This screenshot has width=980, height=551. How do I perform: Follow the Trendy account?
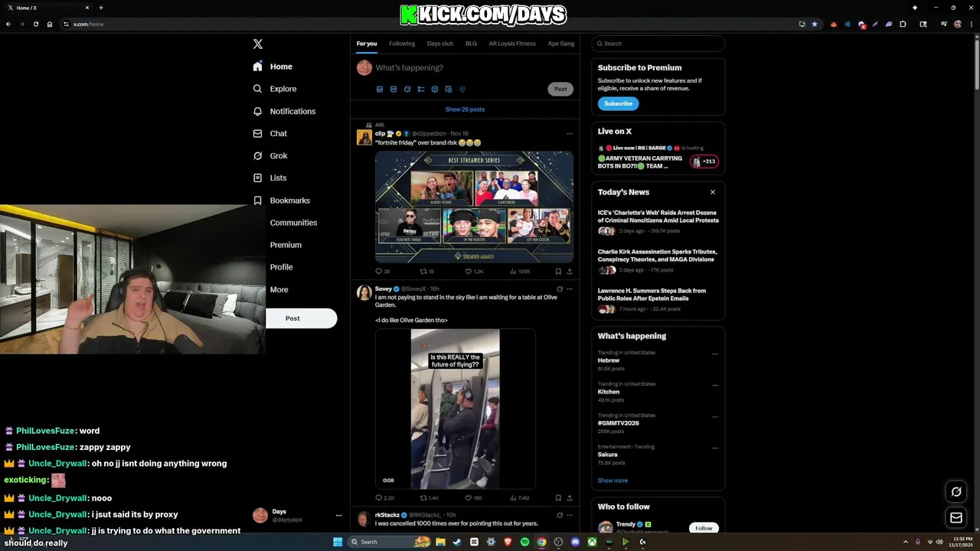pos(704,528)
